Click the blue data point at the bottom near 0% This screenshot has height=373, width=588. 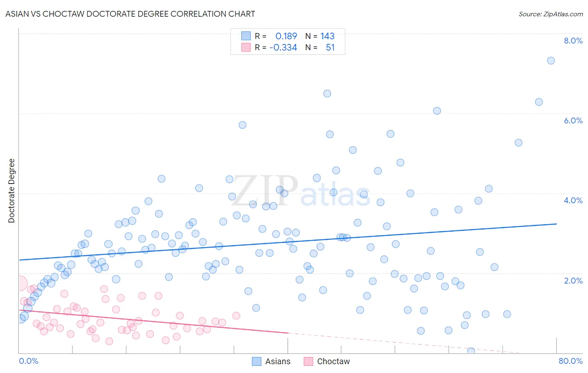471,351
